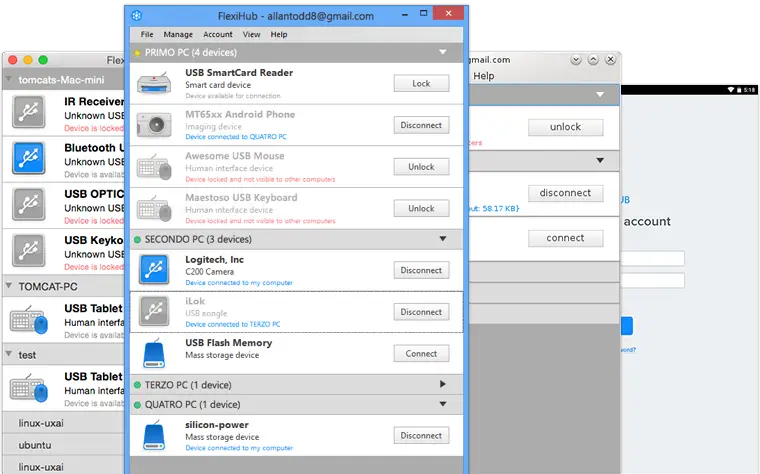
Task: Collapse tomcats-Mac-mini group in Mac window
Action: click(x=9, y=79)
